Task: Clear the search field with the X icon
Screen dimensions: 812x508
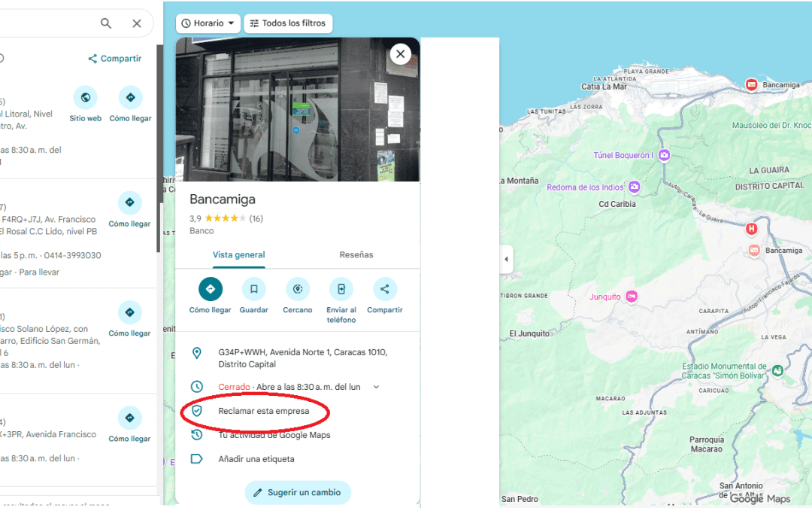Action: [137, 23]
